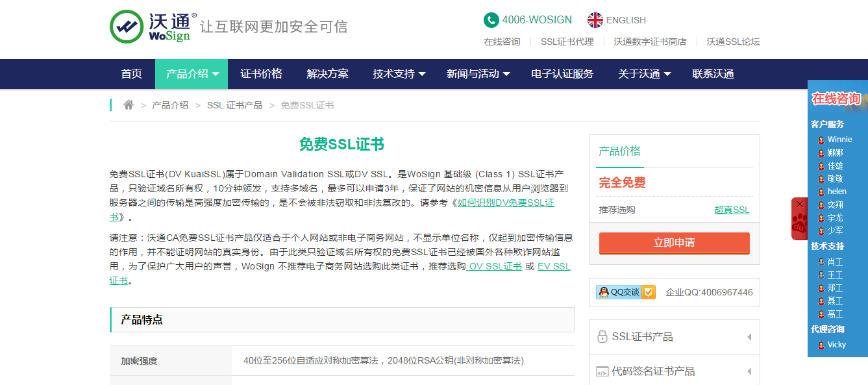Click the code icon beside 代码签名证书产品
Image resolution: width=868 pixels, height=385 pixels.
pos(602,371)
